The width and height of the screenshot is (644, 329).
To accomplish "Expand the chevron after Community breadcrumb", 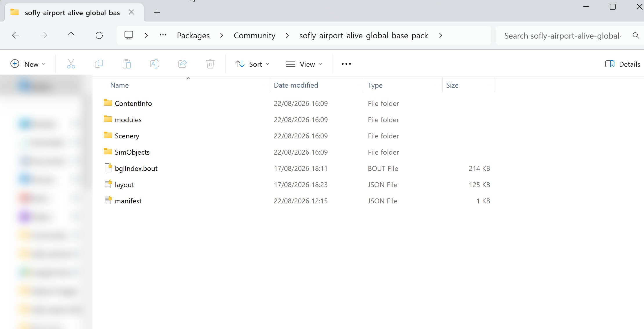I will point(287,35).
